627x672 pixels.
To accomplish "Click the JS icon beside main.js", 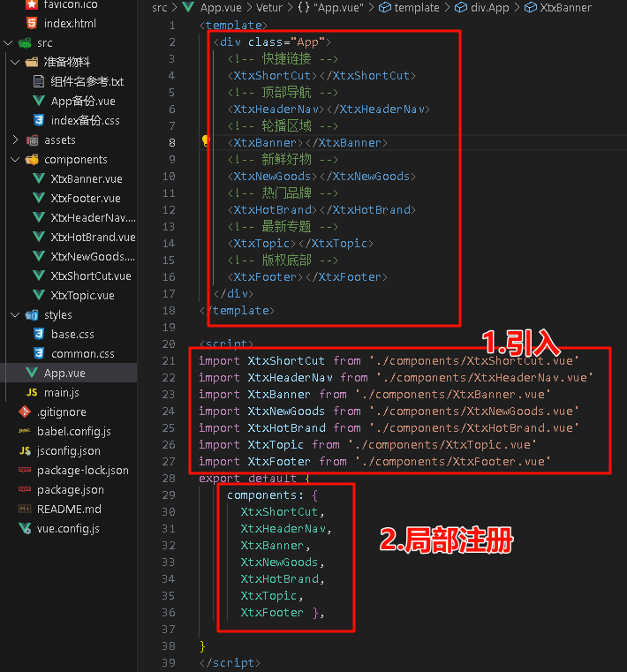I will (32, 392).
